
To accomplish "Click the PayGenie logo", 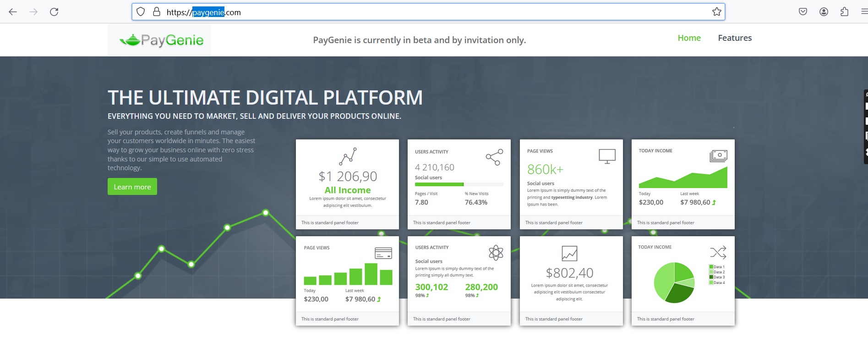I will tap(161, 40).
